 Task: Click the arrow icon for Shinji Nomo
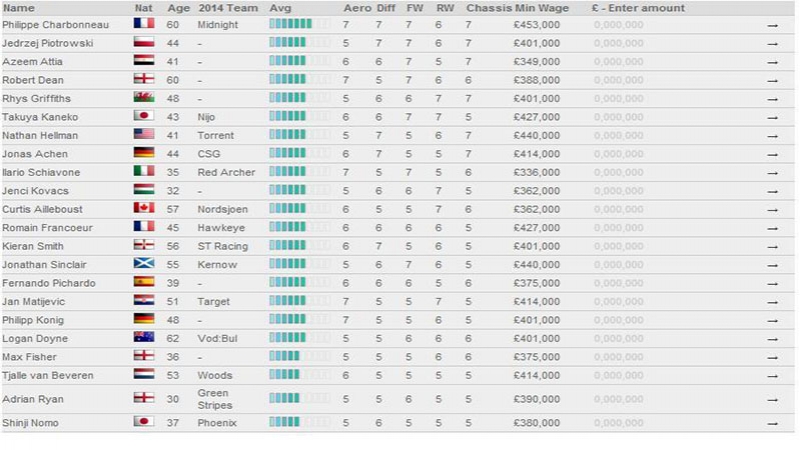pos(772,423)
